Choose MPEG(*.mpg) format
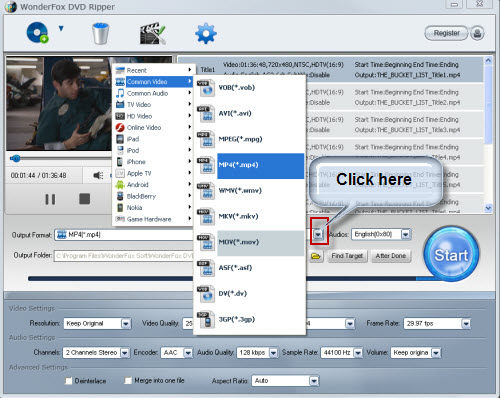500x398 pixels. [250, 139]
